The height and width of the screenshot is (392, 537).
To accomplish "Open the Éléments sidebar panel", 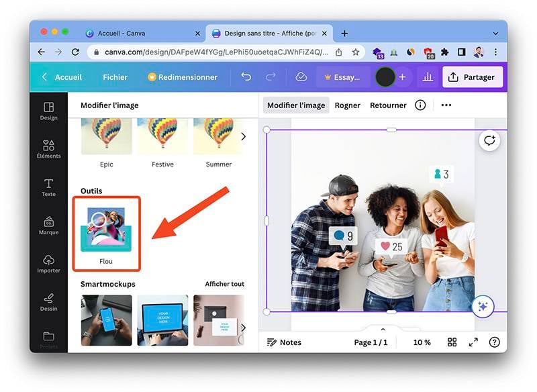I will (x=48, y=149).
